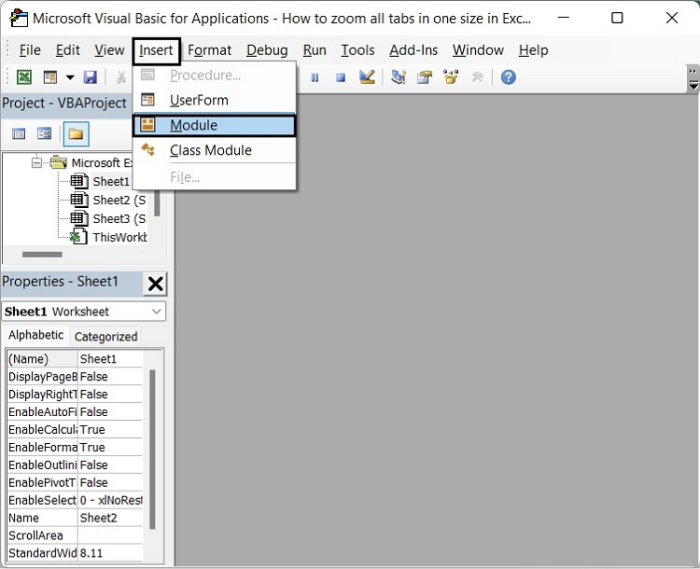700x569 pixels.
Task: Click the Reset stop toolbar icon
Action: [341, 78]
